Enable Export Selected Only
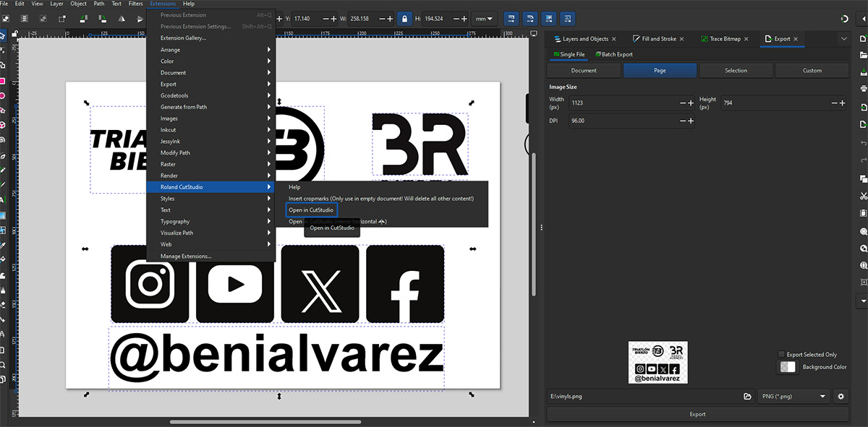868x427 pixels. tap(782, 354)
